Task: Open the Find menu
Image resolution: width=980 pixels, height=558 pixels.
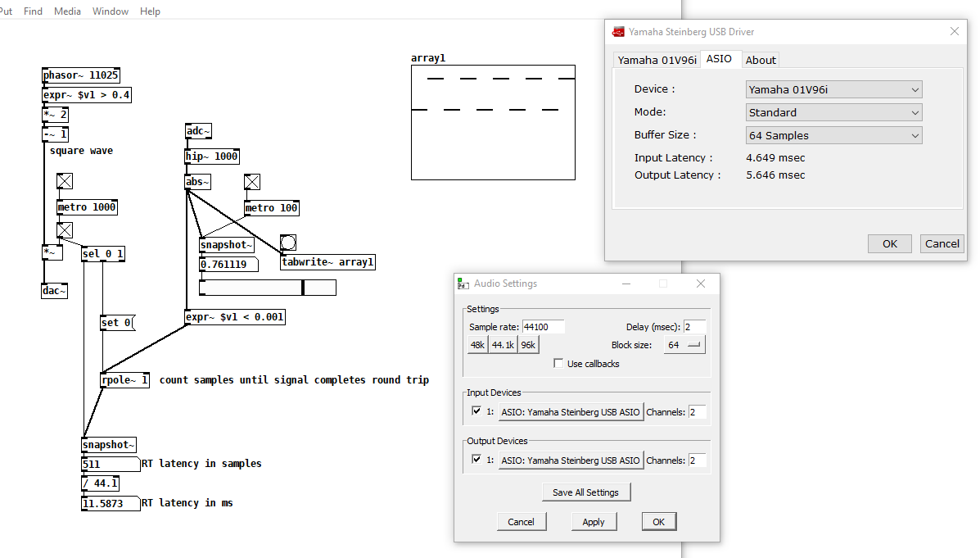Action: click(33, 11)
